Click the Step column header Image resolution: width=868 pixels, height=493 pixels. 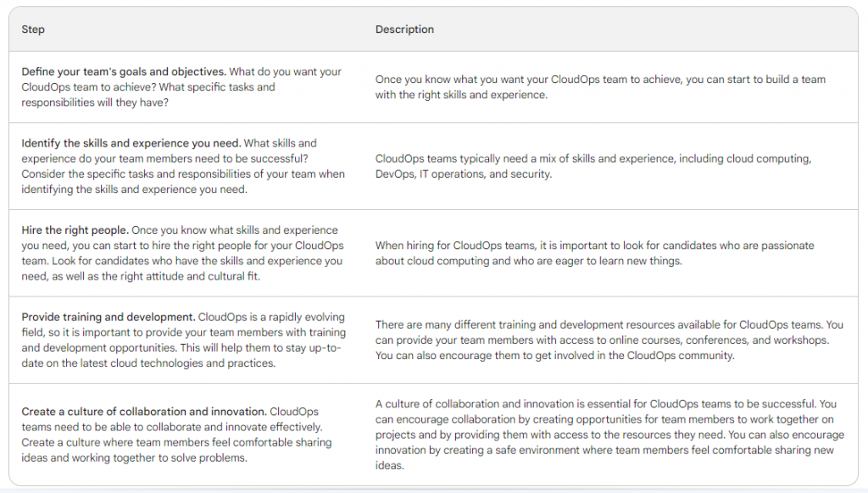[x=33, y=30]
